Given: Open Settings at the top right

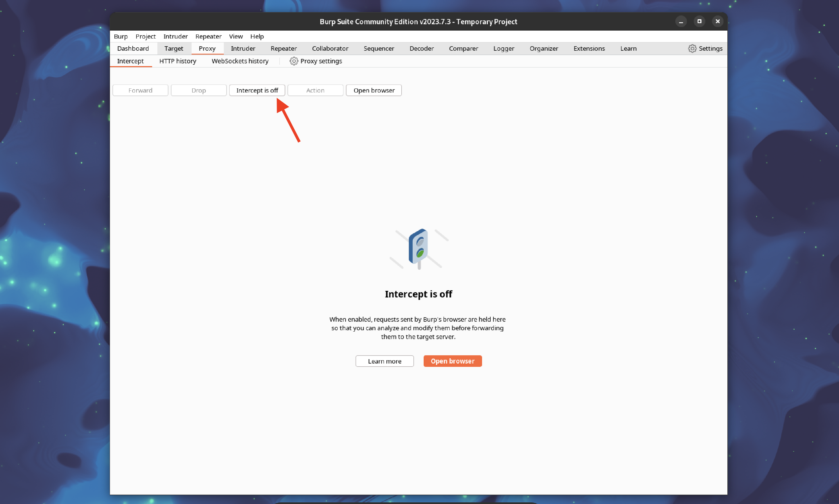Looking at the screenshot, I should click(x=705, y=48).
